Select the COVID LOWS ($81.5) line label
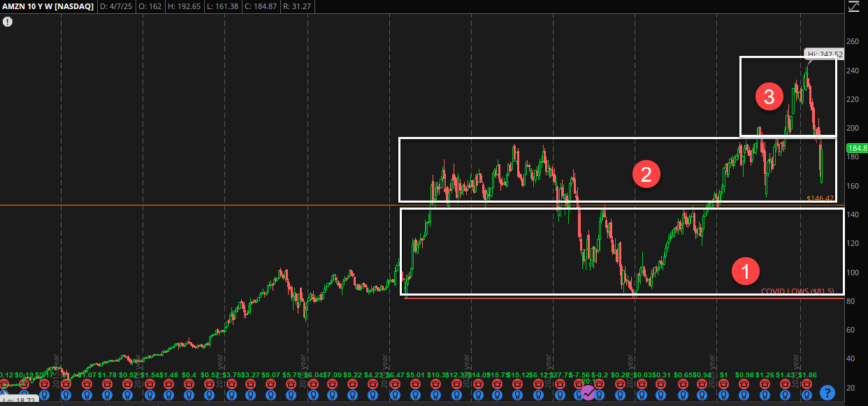The width and height of the screenshot is (868, 406). [x=797, y=291]
